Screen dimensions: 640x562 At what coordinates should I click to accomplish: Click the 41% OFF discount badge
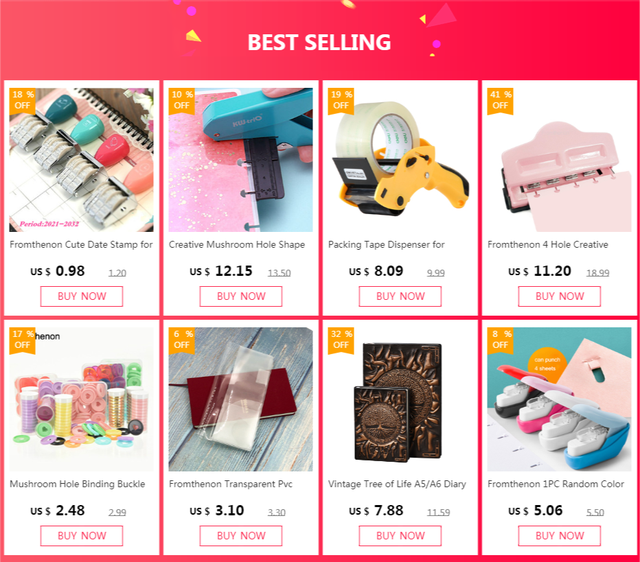(500, 100)
